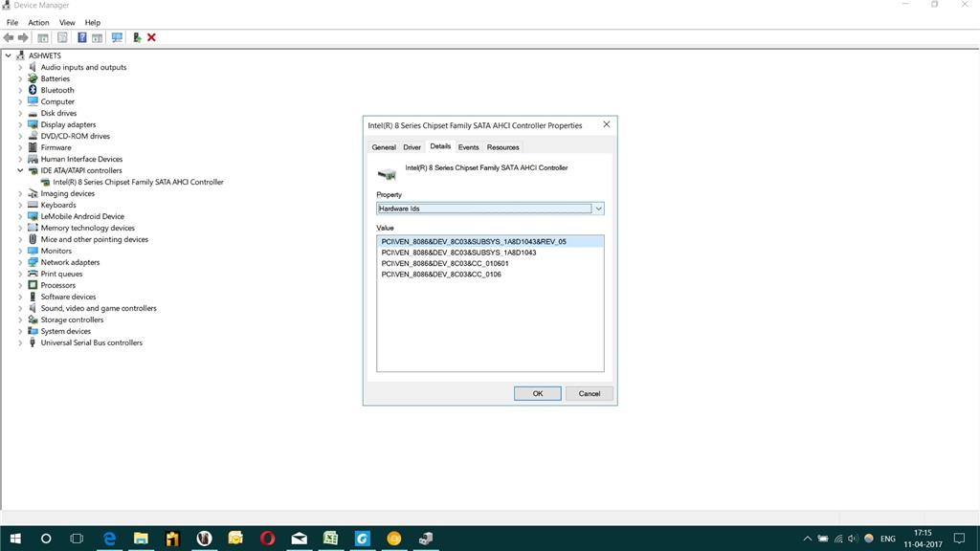
Task: Open Microsoft Edge from the taskbar
Action: point(109,538)
